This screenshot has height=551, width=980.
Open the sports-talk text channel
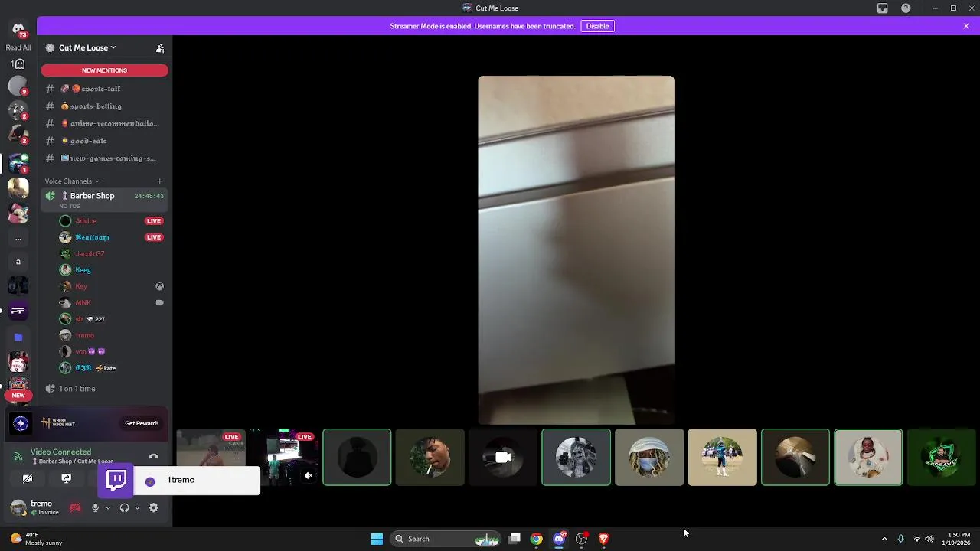click(105, 89)
